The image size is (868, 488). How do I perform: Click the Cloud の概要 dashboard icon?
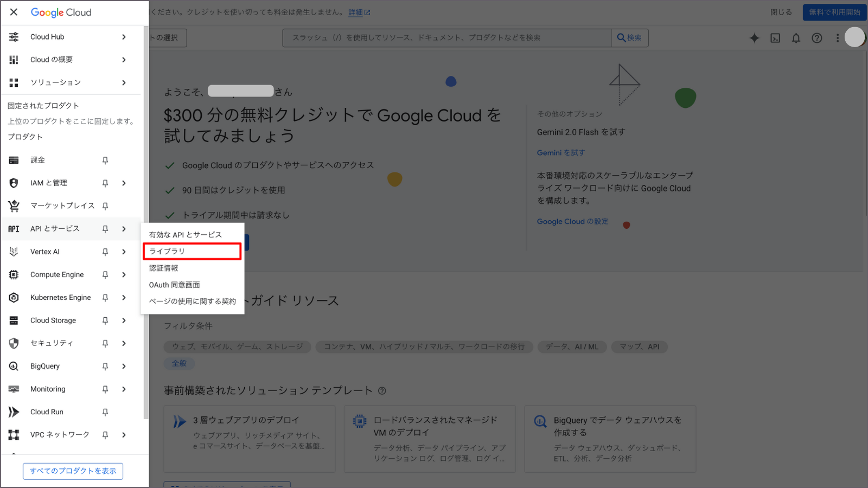pos(14,60)
